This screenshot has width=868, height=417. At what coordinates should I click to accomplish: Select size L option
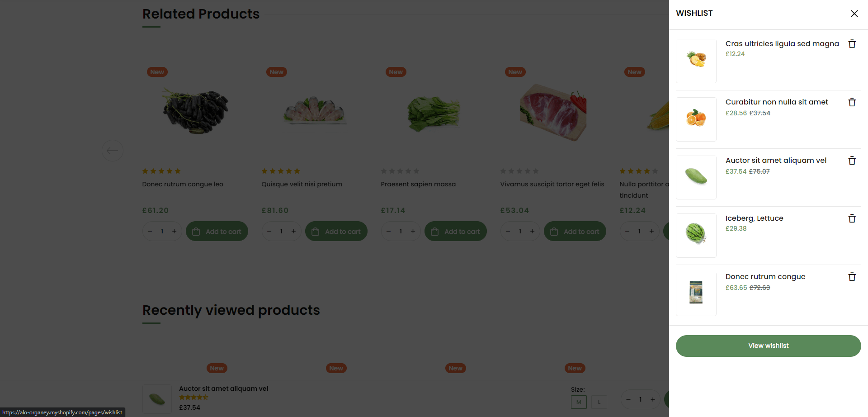coord(599,402)
